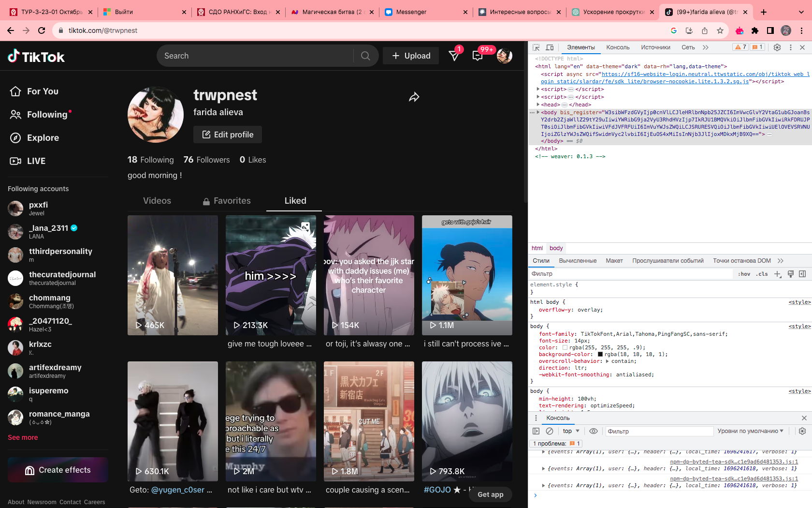Open the Favorites profile tab
This screenshot has width=812, height=508.
226,201
